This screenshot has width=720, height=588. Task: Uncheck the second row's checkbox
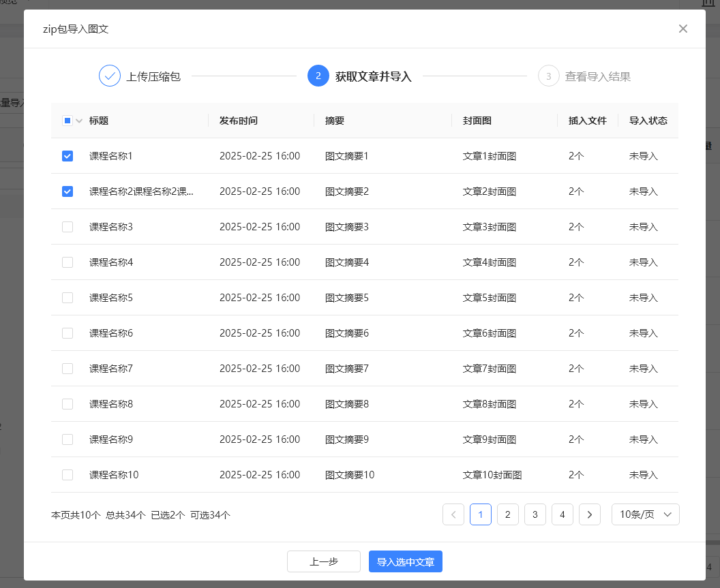coord(67,191)
